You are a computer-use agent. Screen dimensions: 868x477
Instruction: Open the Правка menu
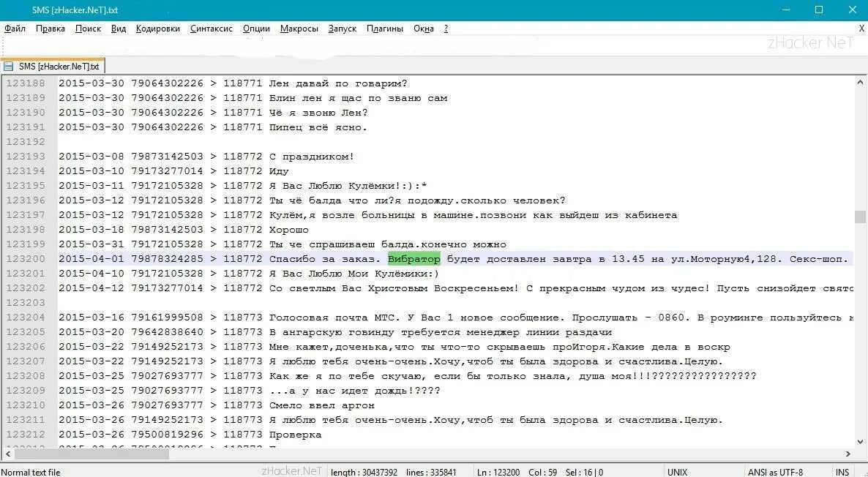50,29
